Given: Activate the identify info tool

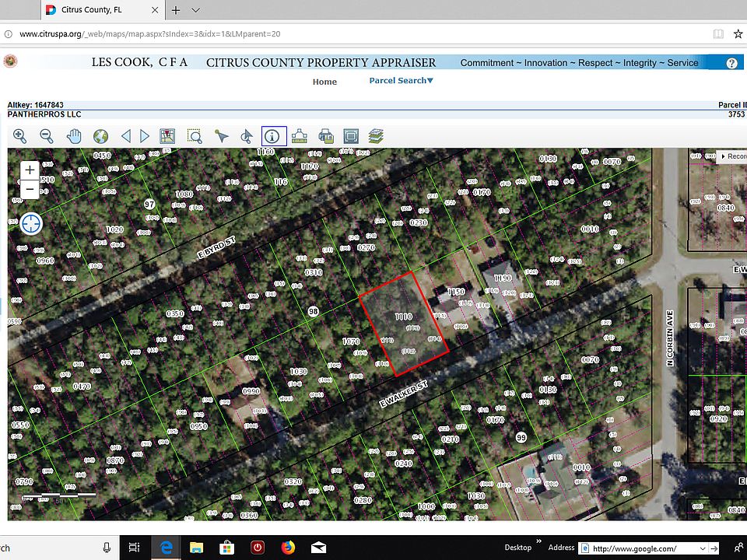Looking at the screenshot, I should [274, 136].
